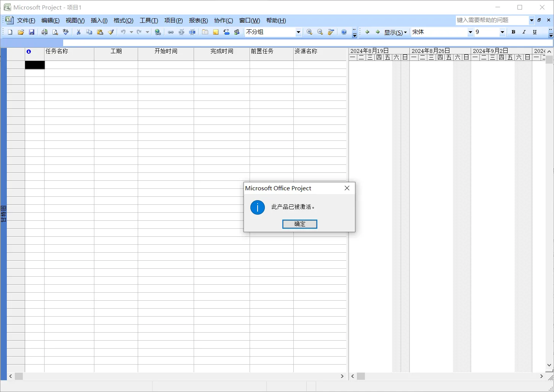
Task: Open the 插入(I) menu
Action: [x=99, y=21]
